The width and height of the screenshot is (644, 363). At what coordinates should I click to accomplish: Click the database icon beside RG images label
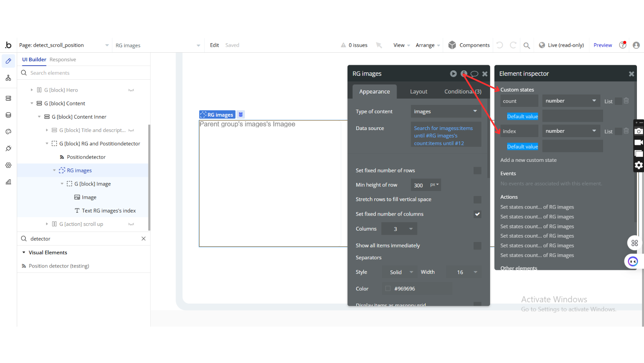[241, 114]
